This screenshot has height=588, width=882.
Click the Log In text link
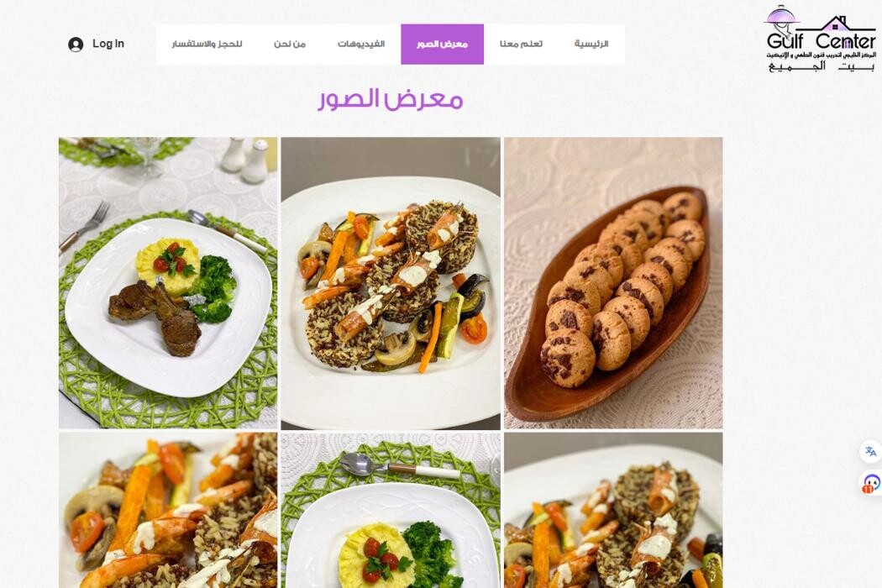[x=108, y=44]
